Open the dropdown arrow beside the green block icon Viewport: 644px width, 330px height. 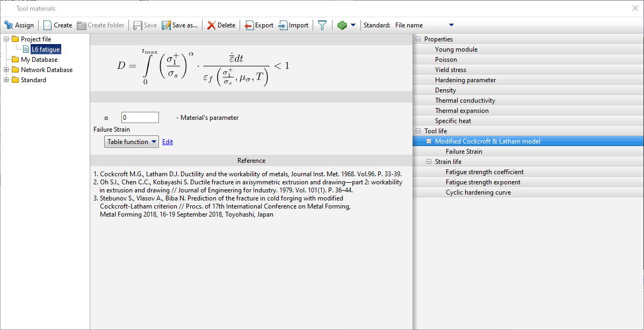coord(353,25)
